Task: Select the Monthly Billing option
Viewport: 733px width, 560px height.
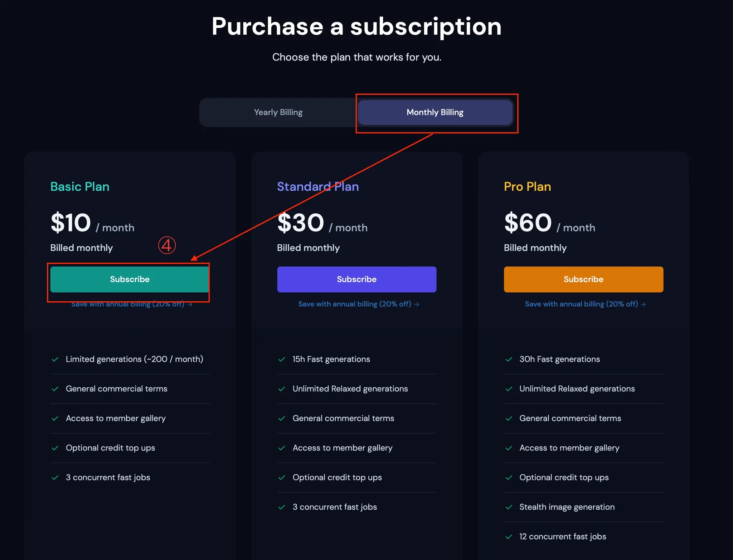Action: (x=435, y=112)
